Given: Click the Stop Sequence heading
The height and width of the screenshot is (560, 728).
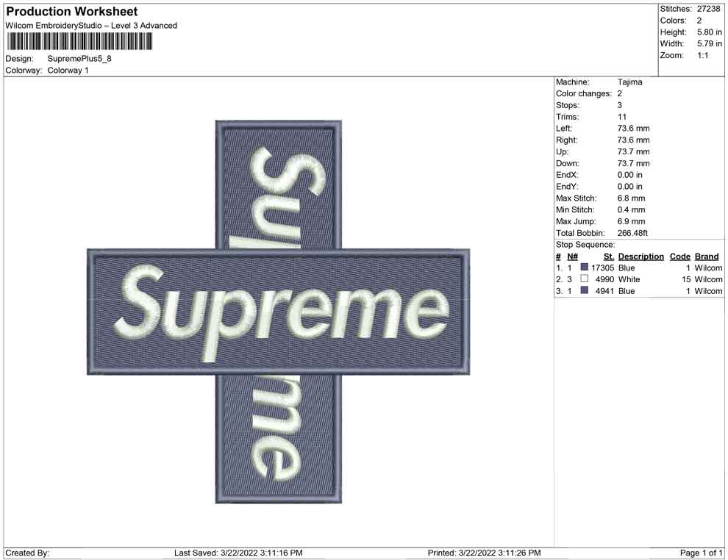Looking at the screenshot, I should (585, 245).
